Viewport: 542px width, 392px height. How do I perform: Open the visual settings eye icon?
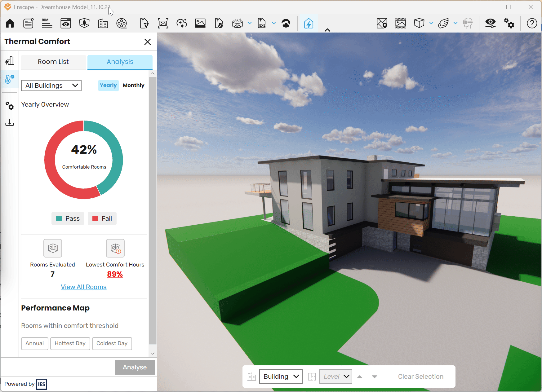[x=491, y=23]
